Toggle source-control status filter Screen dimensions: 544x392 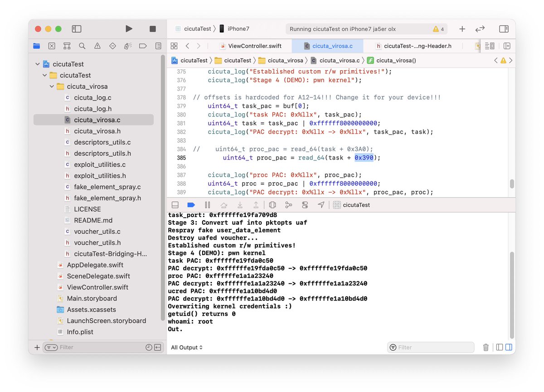point(158,347)
